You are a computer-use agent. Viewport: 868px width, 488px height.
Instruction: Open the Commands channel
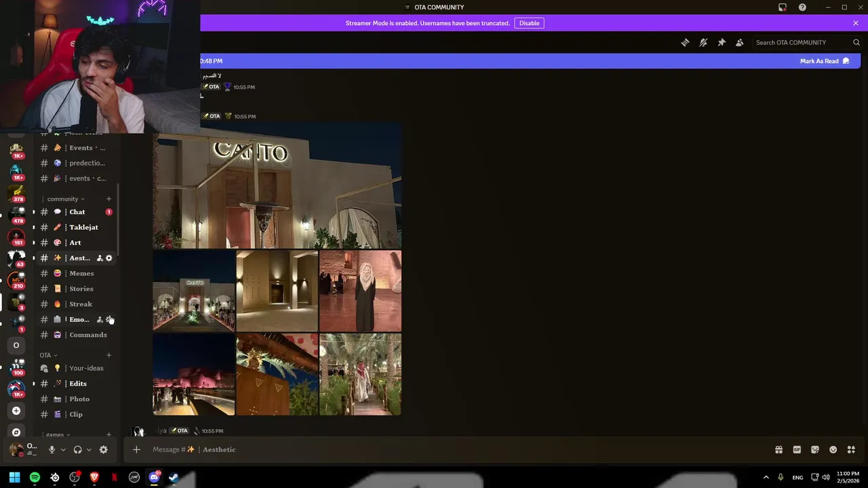(x=77, y=335)
